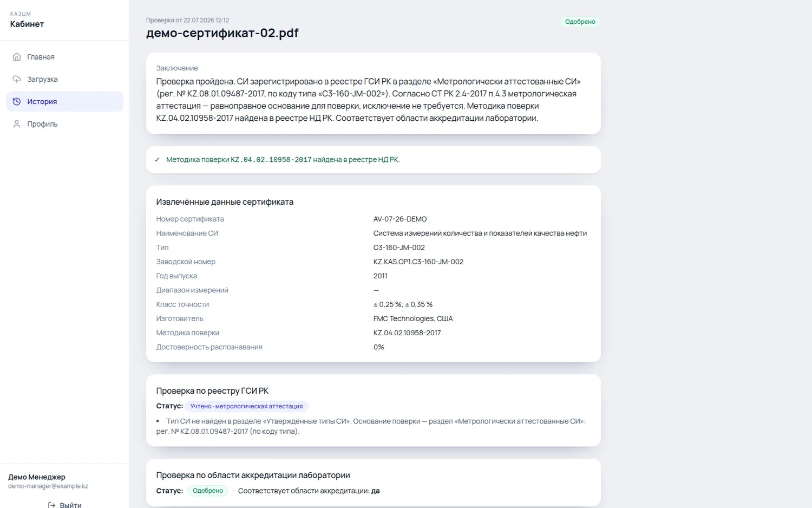Screen dimensions: 812x508
Task: Click the text Проверка от 22.07.2026 12:12
Action: [x=187, y=20]
